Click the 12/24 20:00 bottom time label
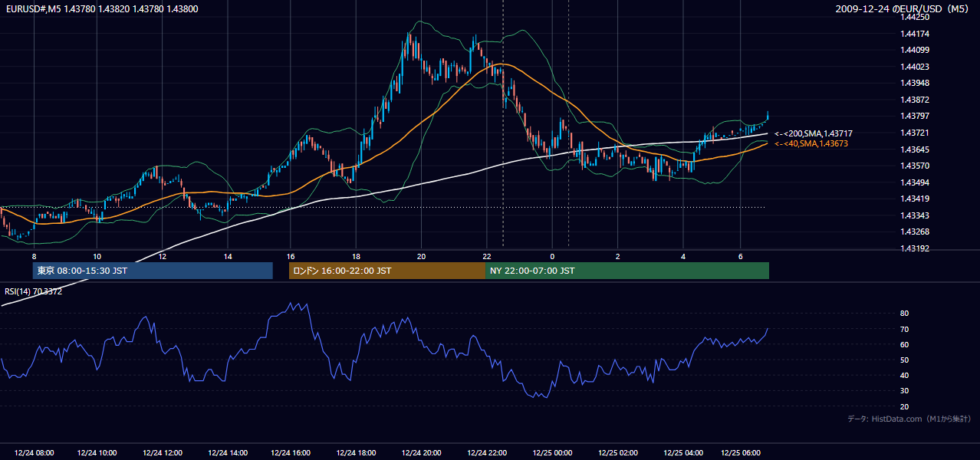Viewport: 980px width, 460px height. tap(422, 453)
